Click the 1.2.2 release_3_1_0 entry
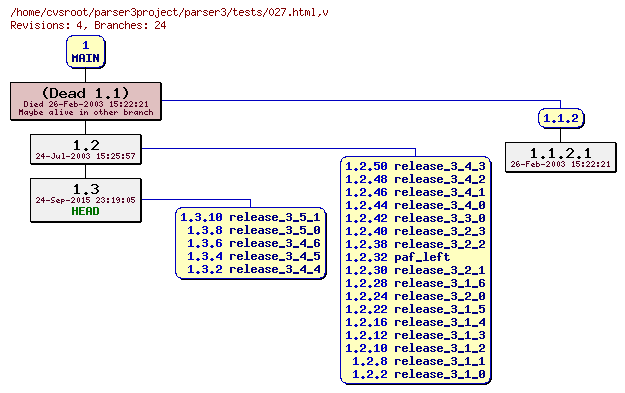The image size is (625, 393). click(x=419, y=374)
